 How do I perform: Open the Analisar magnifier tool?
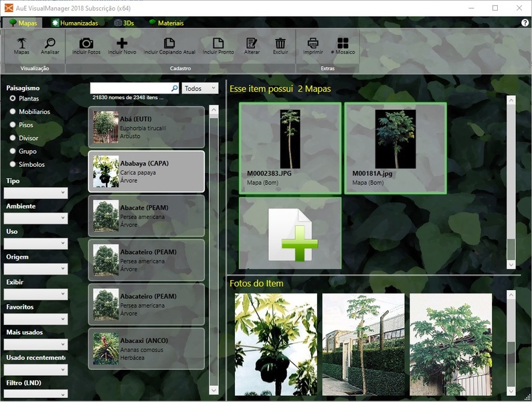coord(50,44)
